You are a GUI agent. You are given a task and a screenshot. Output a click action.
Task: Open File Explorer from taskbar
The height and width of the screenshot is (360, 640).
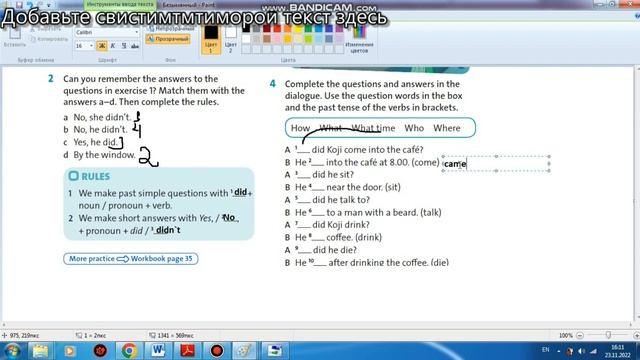coord(40,351)
